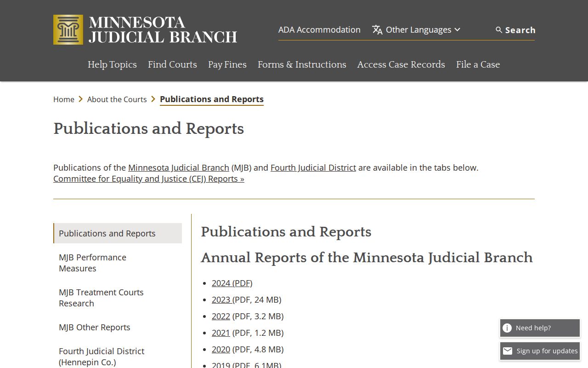Open the 2019 annual report
The height and width of the screenshot is (368, 588).
pyautogui.click(x=221, y=365)
